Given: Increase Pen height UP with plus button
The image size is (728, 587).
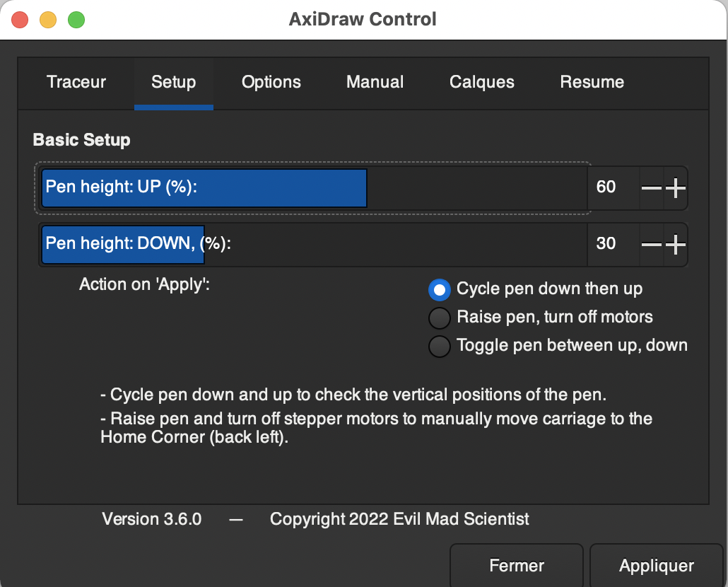Looking at the screenshot, I should (676, 187).
